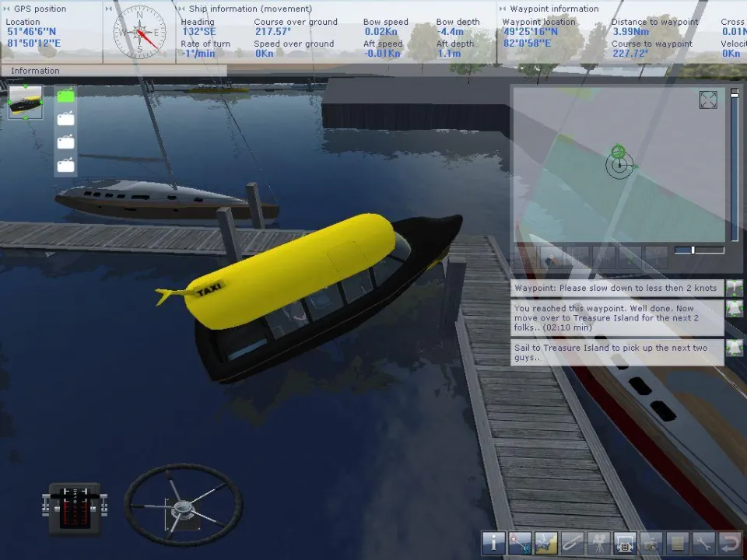Expand the Sail to Treasure Island message

[x=734, y=348]
